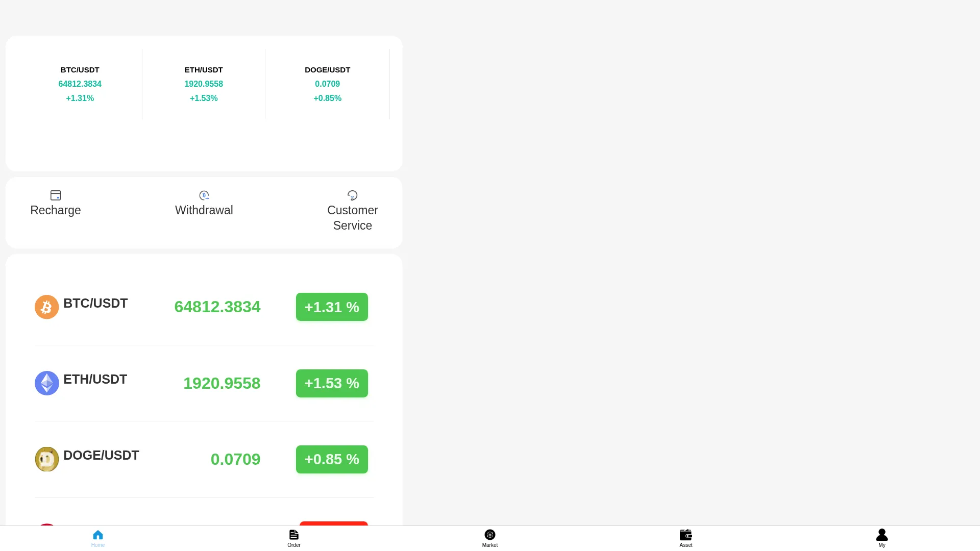Viewport: 980px width, 551px height.
Task: Tap the Withdrawal coin icon
Action: [204, 195]
